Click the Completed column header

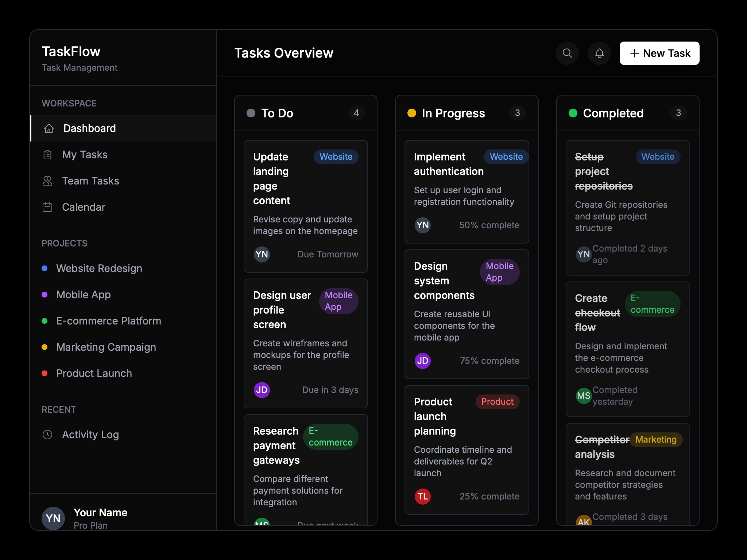(x=628, y=113)
